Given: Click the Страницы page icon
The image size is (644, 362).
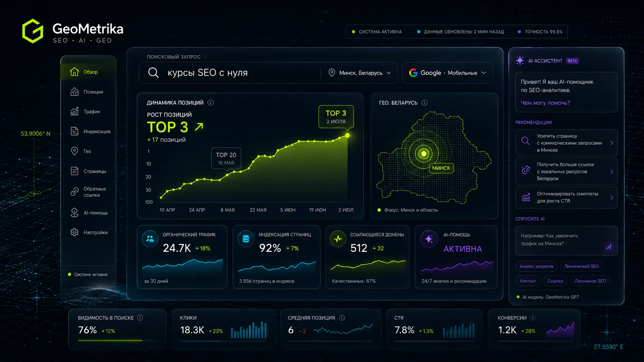Looking at the screenshot, I should tap(74, 171).
